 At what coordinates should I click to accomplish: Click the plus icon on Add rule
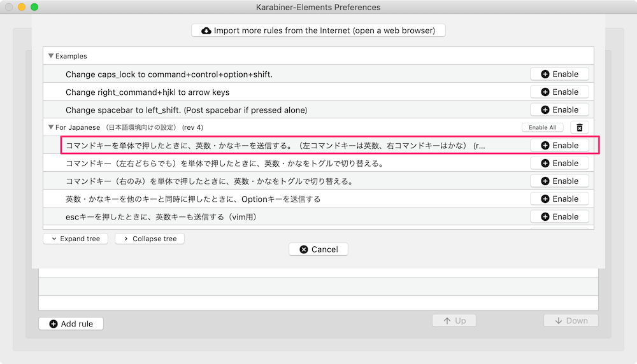[x=54, y=324]
